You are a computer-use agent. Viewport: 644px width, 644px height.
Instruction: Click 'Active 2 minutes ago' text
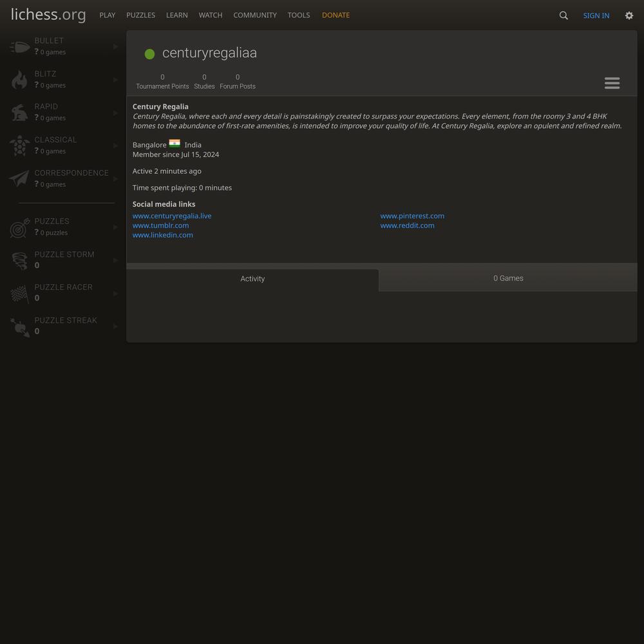167,171
